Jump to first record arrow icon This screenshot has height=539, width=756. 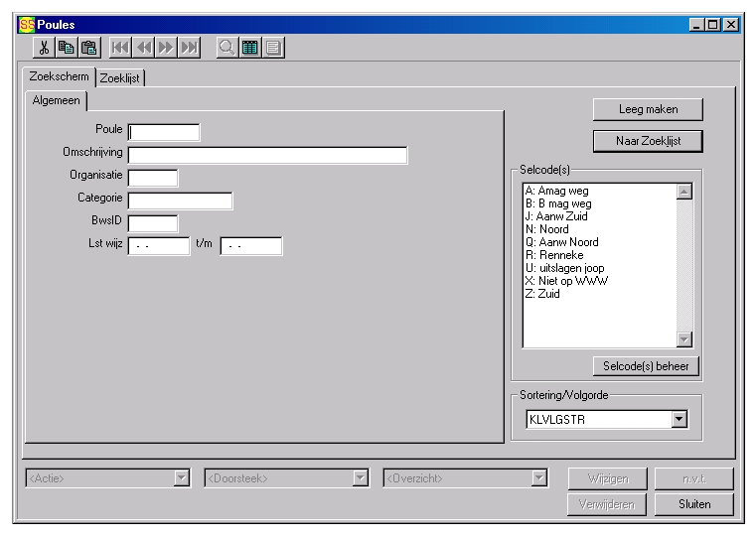[119, 48]
